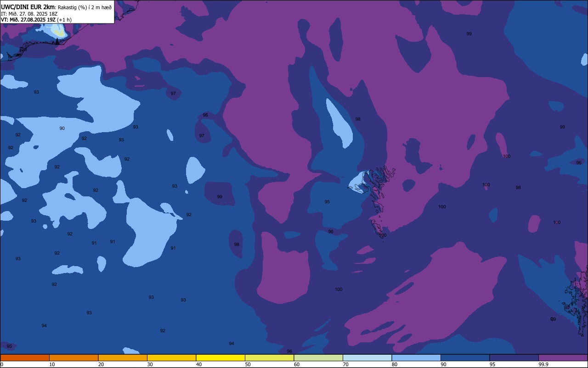Click the '90' humidity value on the map
The height and width of the screenshot is (368, 588).
(62, 128)
